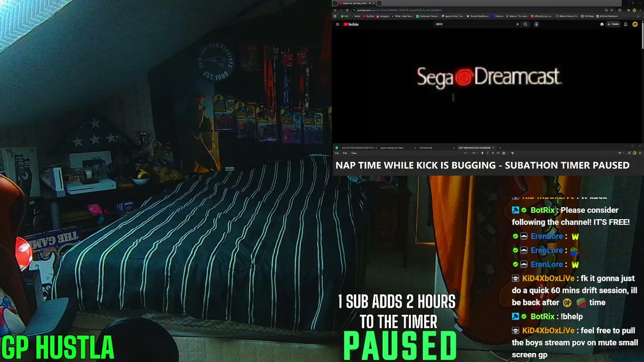The width and height of the screenshot is (644, 362).
Task: Open the Instagram bookmark
Action: 383,16
